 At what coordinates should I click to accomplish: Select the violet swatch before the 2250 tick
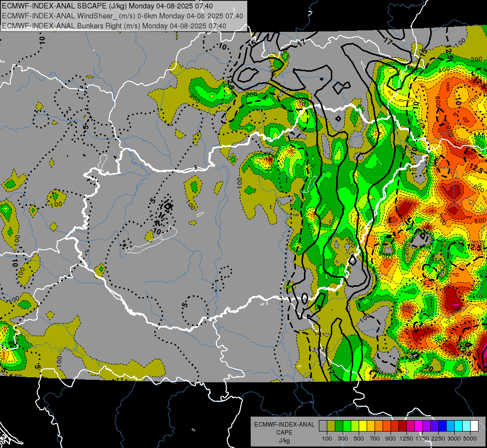(434, 426)
